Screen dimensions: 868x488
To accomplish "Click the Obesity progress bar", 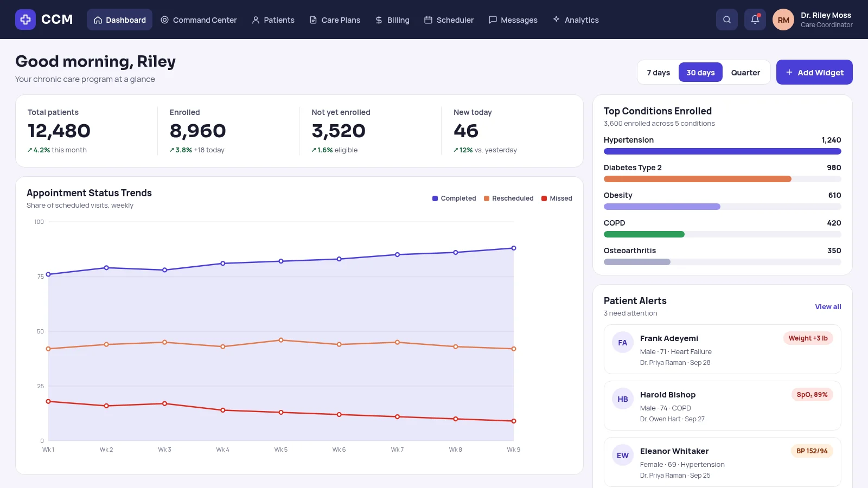I will 723,207.
